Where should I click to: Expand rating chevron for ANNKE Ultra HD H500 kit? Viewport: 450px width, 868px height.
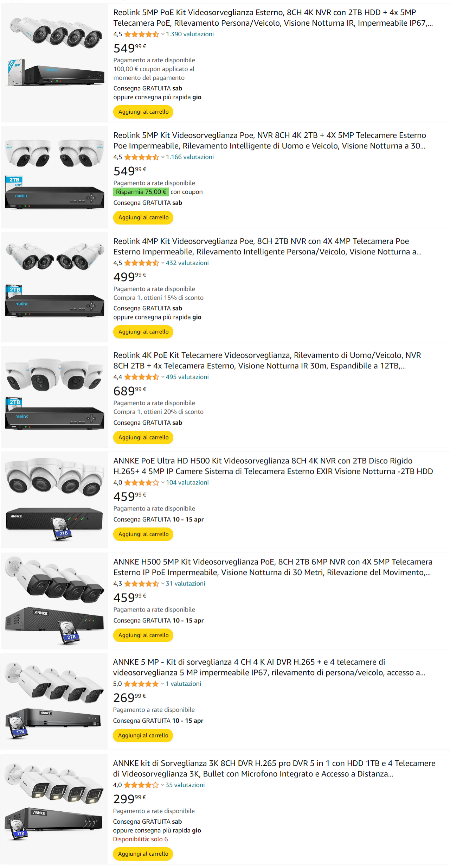[163, 483]
